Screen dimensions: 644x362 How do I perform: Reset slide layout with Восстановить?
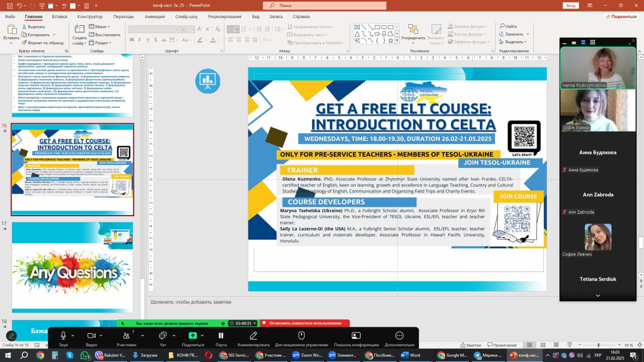tap(105, 35)
